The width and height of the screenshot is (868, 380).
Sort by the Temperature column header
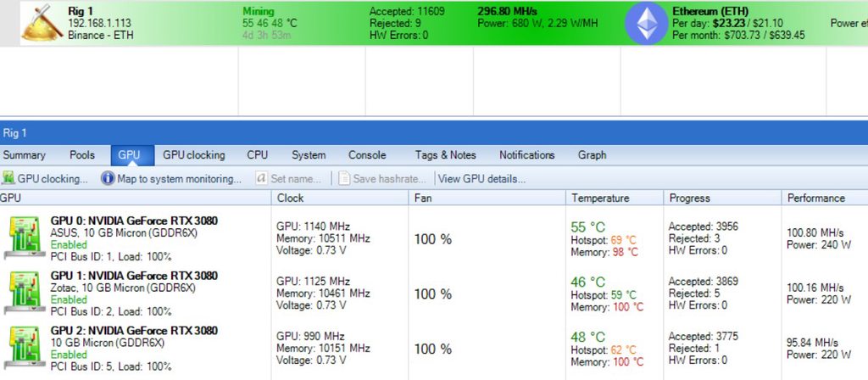tap(615, 198)
